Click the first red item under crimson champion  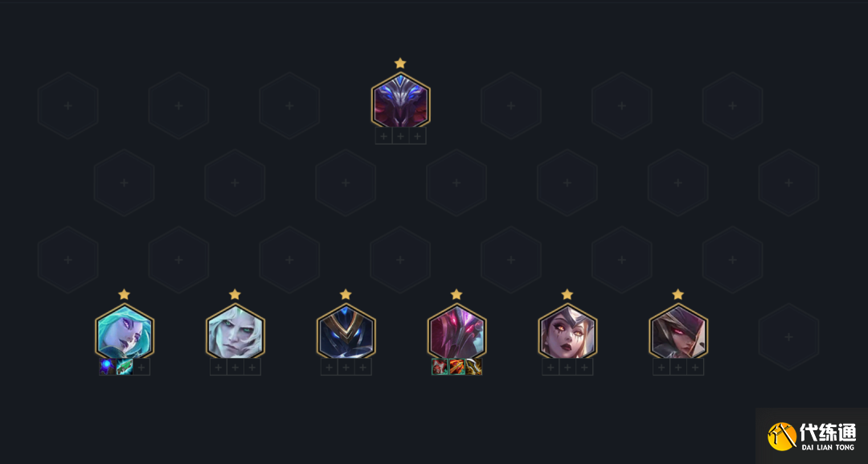[440, 367]
